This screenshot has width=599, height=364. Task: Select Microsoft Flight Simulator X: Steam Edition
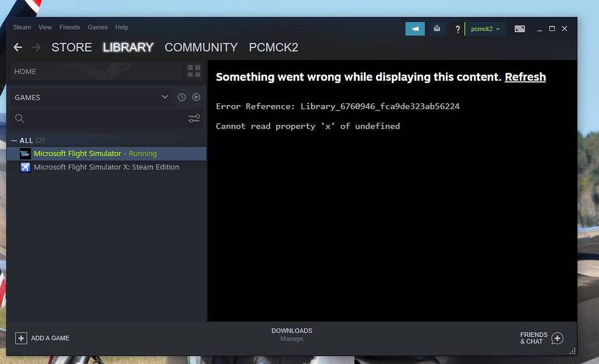(x=106, y=167)
